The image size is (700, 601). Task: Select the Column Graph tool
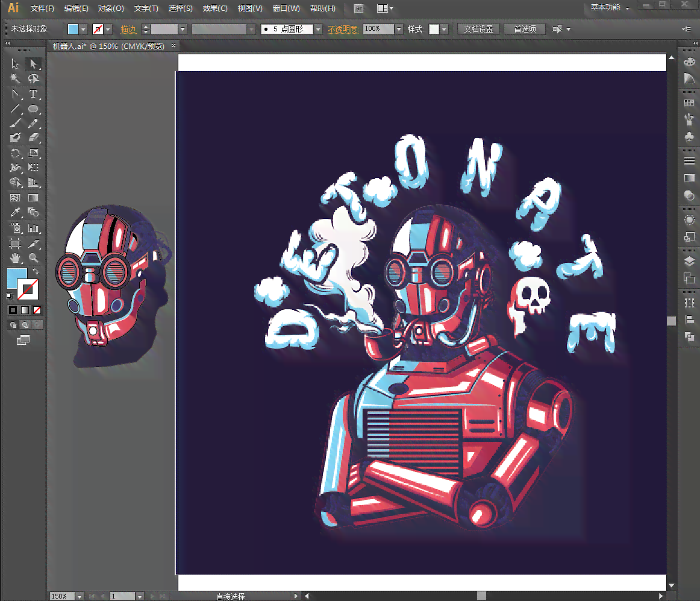click(x=33, y=228)
